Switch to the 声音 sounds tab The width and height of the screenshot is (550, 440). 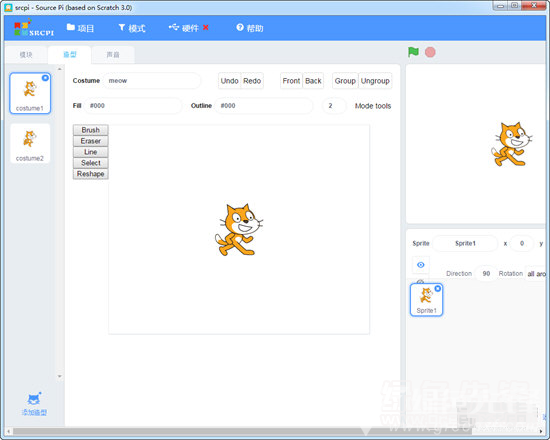coord(113,55)
